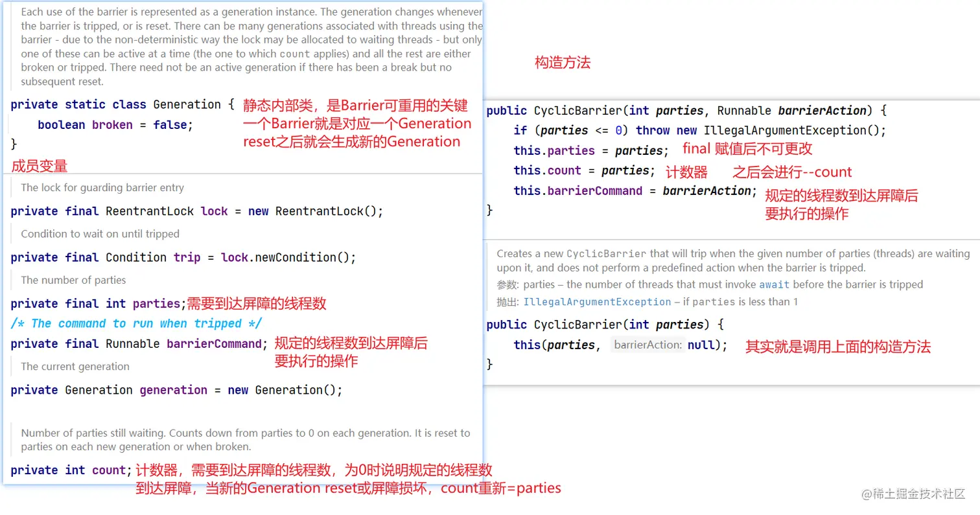Click the '成员变量' red label
Screen dimensions: 980x515
click(40, 166)
